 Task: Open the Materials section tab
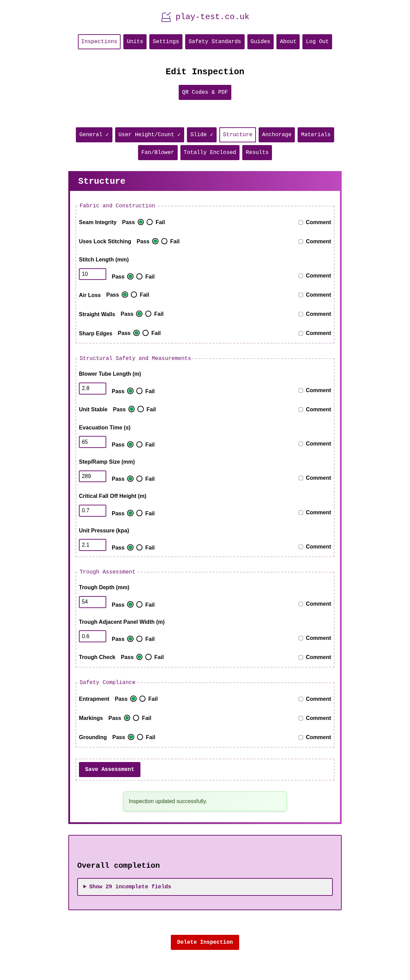[x=315, y=134]
